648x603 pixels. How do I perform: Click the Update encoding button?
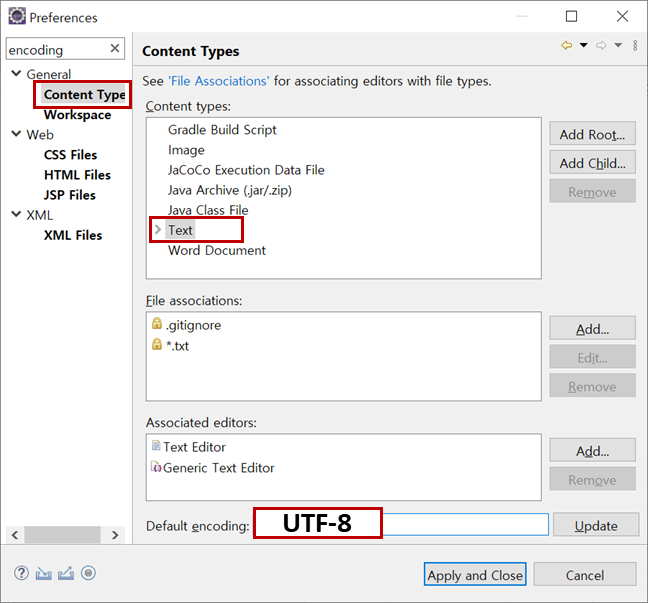tap(596, 525)
